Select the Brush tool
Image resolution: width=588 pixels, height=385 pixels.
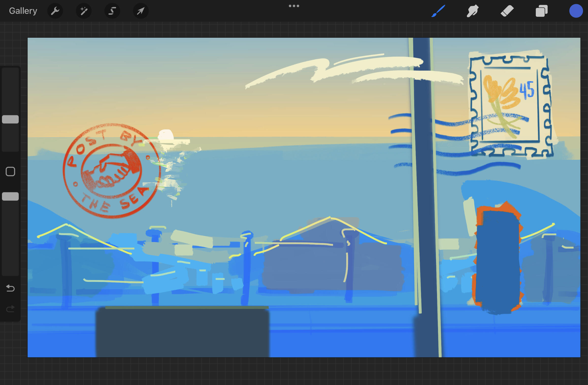click(438, 11)
